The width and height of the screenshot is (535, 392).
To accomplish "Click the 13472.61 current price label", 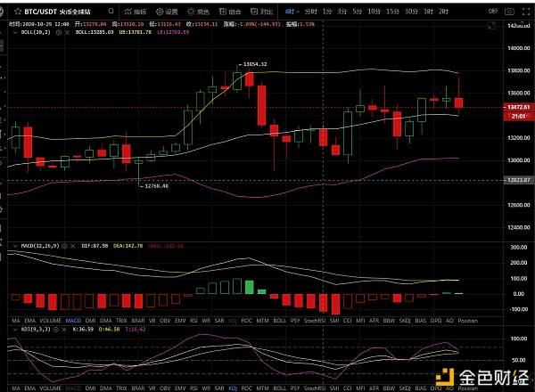I will pyautogui.click(x=514, y=108).
